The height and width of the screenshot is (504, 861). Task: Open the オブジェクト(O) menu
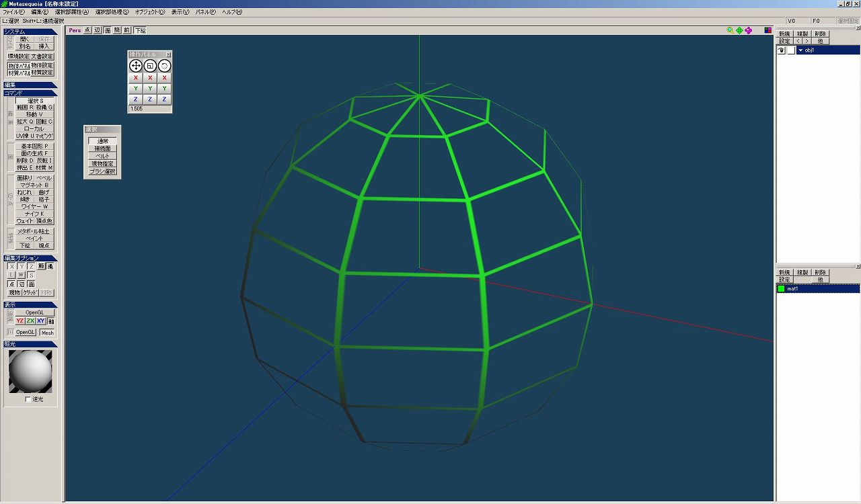150,12
